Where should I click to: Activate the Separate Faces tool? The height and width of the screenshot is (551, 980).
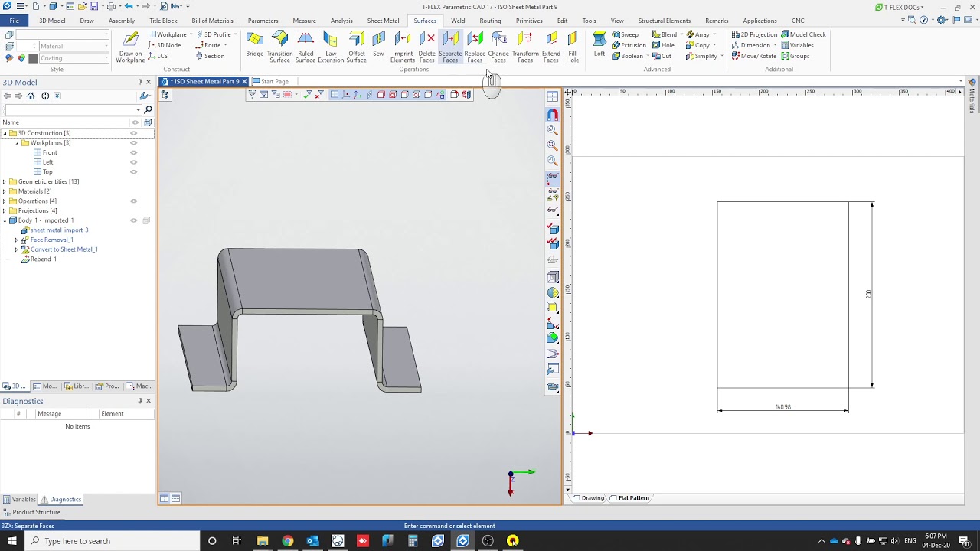(450, 46)
